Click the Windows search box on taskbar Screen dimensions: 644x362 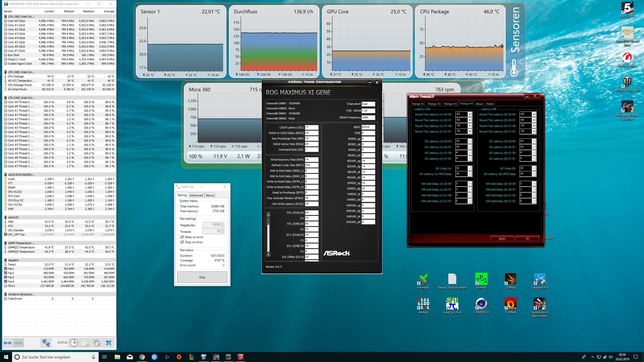(x=56, y=357)
